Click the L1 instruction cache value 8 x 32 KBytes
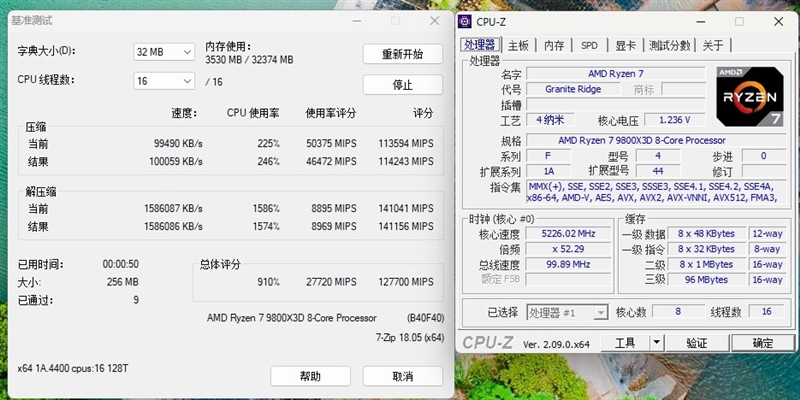Viewport: 800px width, 400px height. (706, 249)
